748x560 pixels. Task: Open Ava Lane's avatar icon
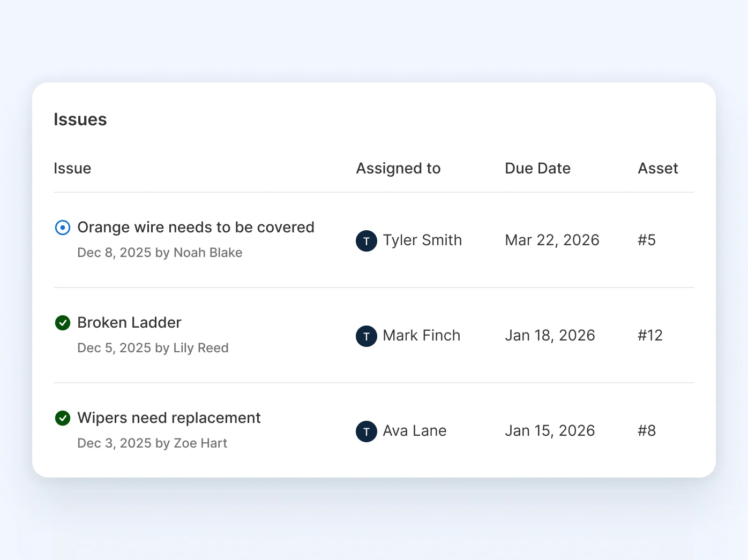click(366, 432)
